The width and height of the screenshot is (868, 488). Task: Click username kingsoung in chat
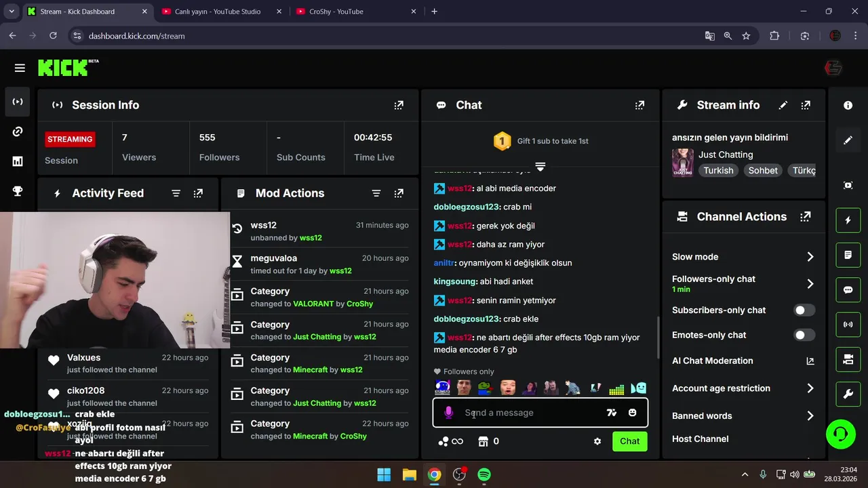(455, 282)
